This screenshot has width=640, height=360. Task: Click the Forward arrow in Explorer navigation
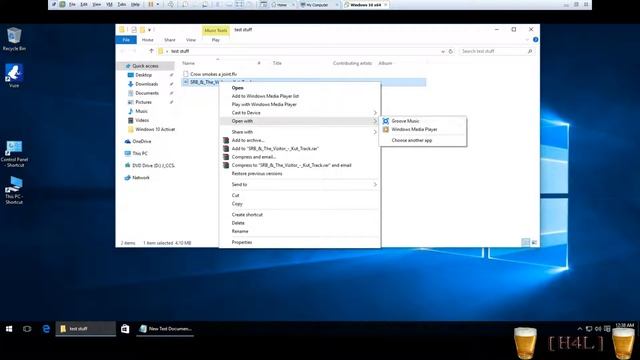pyautogui.click(x=134, y=51)
